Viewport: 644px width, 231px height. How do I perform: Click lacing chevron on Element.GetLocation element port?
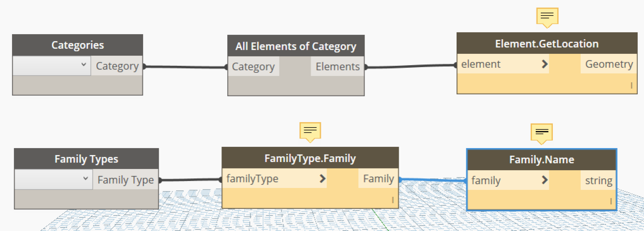pyautogui.click(x=545, y=64)
